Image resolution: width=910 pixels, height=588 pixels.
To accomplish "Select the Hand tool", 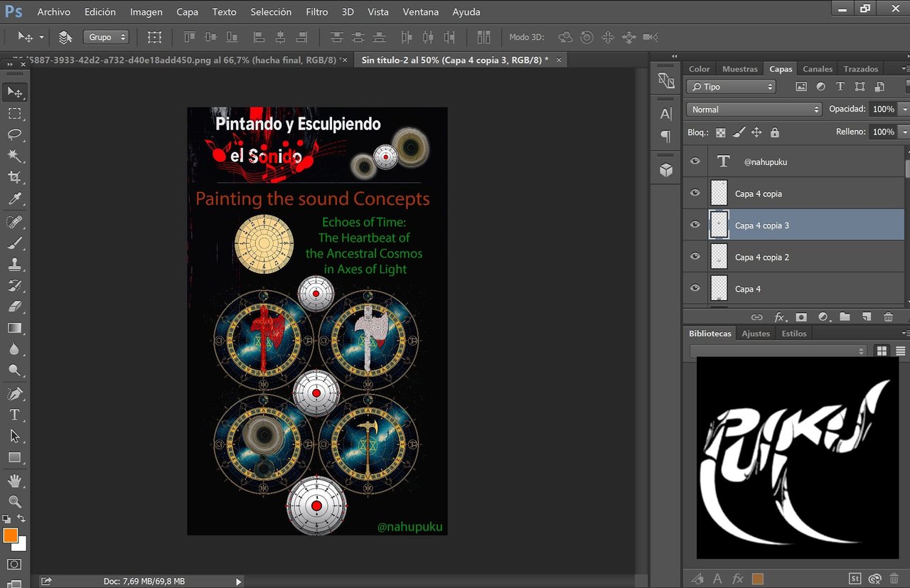I will [x=14, y=481].
